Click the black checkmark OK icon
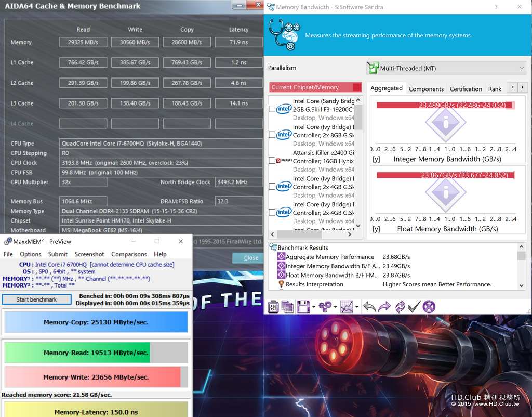 click(x=414, y=307)
